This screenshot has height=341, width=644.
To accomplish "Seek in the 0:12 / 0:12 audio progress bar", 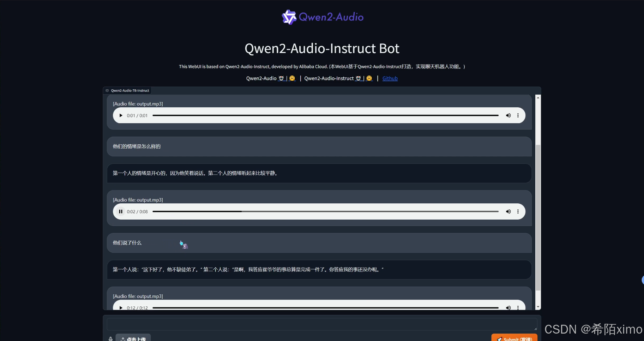I will [x=325, y=307].
